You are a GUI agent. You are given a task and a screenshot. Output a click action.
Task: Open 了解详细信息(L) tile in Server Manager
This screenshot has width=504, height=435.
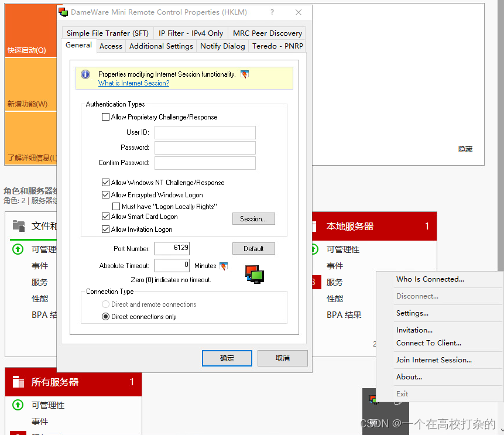tap(31, 138)
